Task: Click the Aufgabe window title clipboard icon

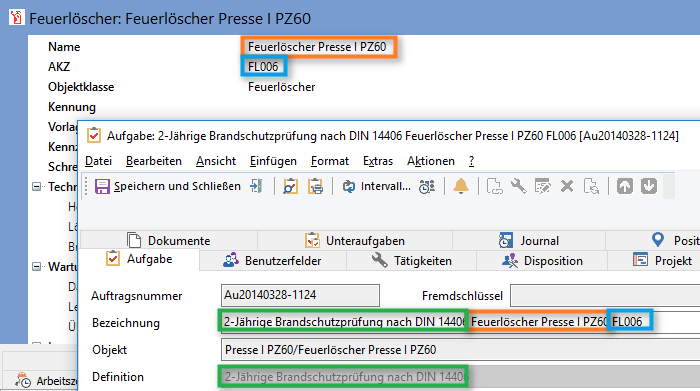Action: 94,135
